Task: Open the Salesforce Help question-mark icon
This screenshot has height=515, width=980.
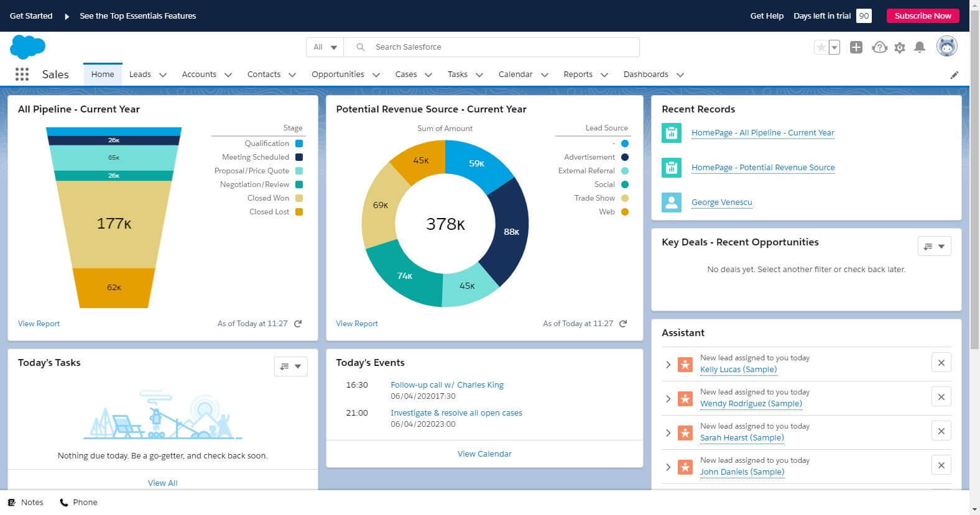Action: pyautogui.click(x=879, y=47)
